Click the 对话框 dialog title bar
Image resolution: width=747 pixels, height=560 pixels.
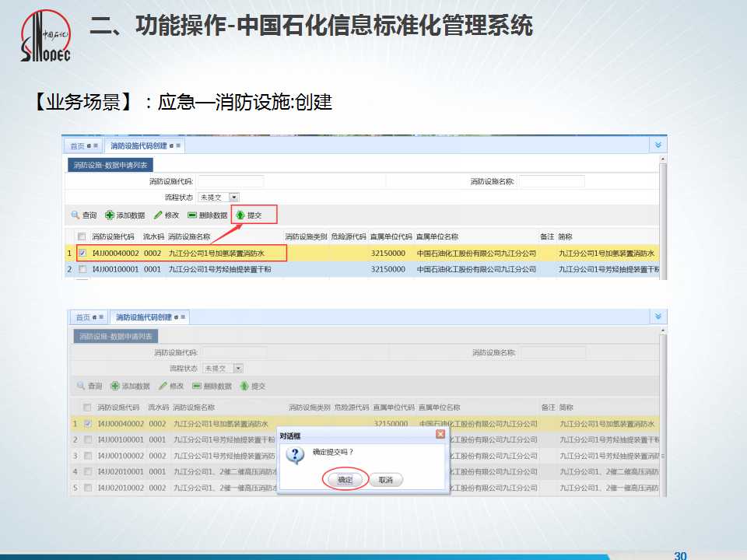[362, 436]
